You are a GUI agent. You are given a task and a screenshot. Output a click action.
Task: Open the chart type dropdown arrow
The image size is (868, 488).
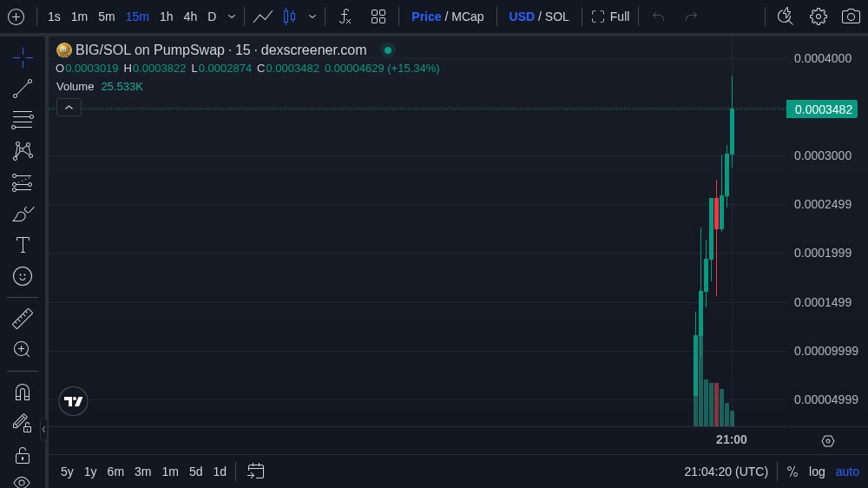click(x=312, y=16)
